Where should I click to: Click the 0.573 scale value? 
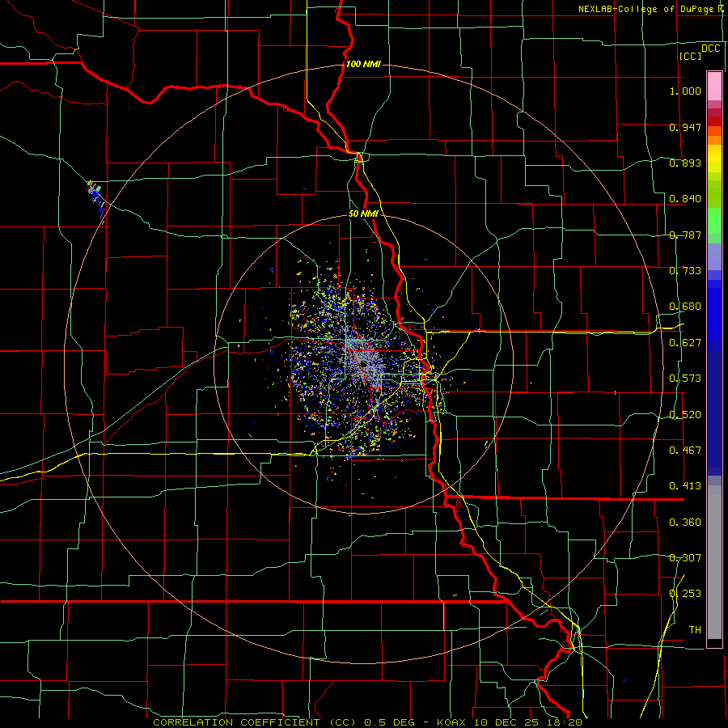pyautogui.click(x=685, y=379)
